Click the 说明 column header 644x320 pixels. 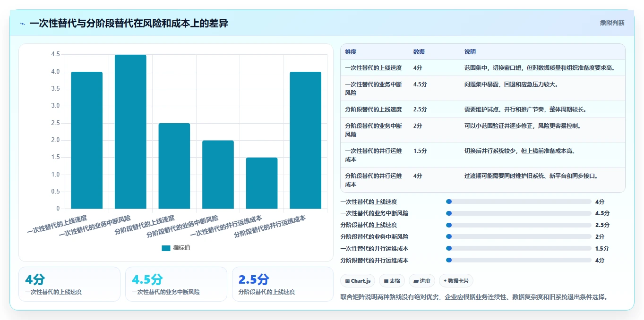(470, 52)
